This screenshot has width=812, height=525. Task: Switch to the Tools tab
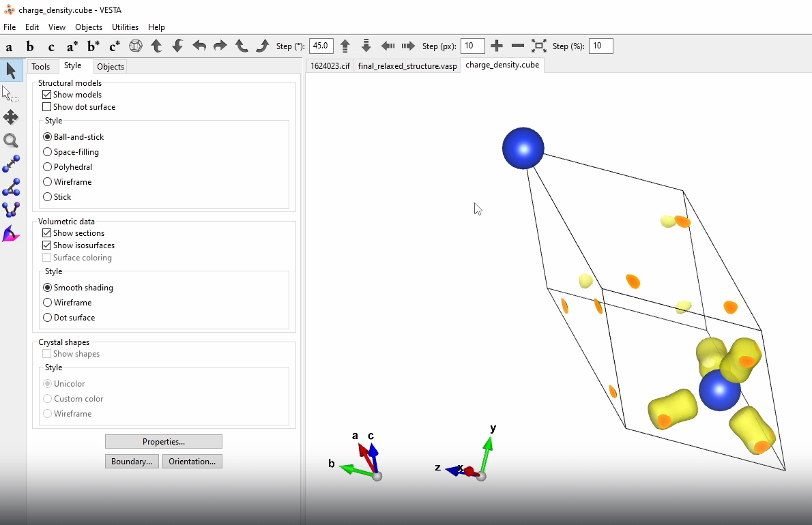(41, 66)
